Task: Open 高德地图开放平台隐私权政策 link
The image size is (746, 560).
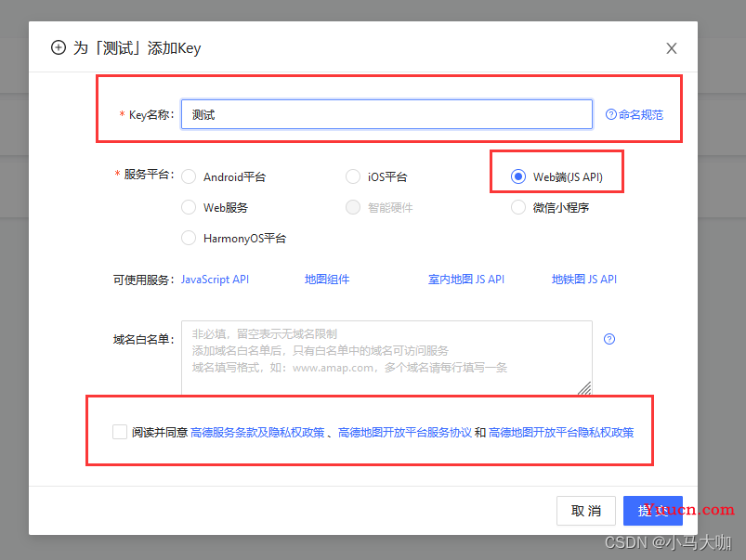Action: pos(561,433)
